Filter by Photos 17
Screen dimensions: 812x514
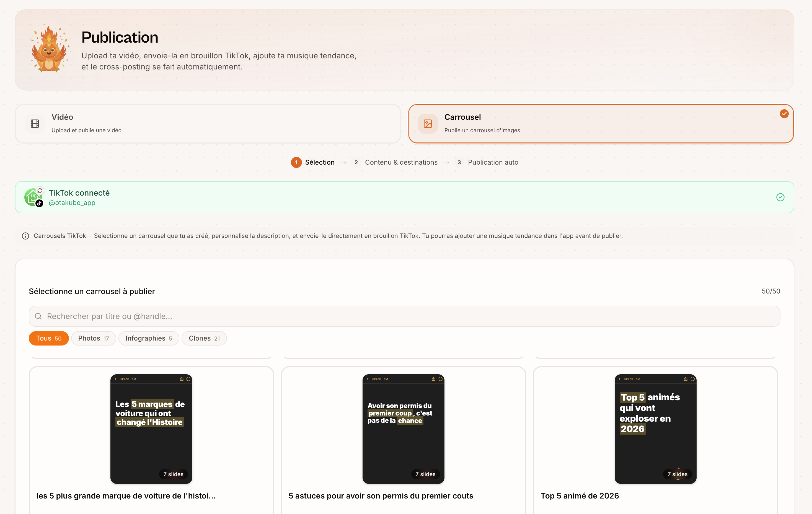tap(94, 338)
